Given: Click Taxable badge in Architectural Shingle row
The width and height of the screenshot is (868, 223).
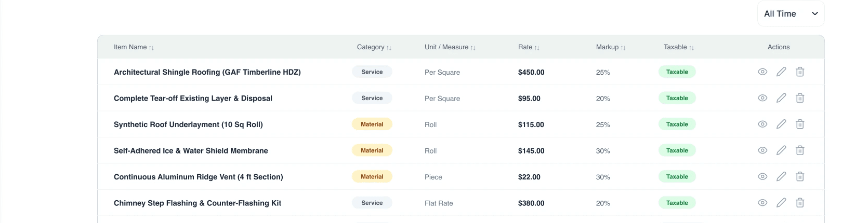Looking at the screenshot, I should pos(677,72).
